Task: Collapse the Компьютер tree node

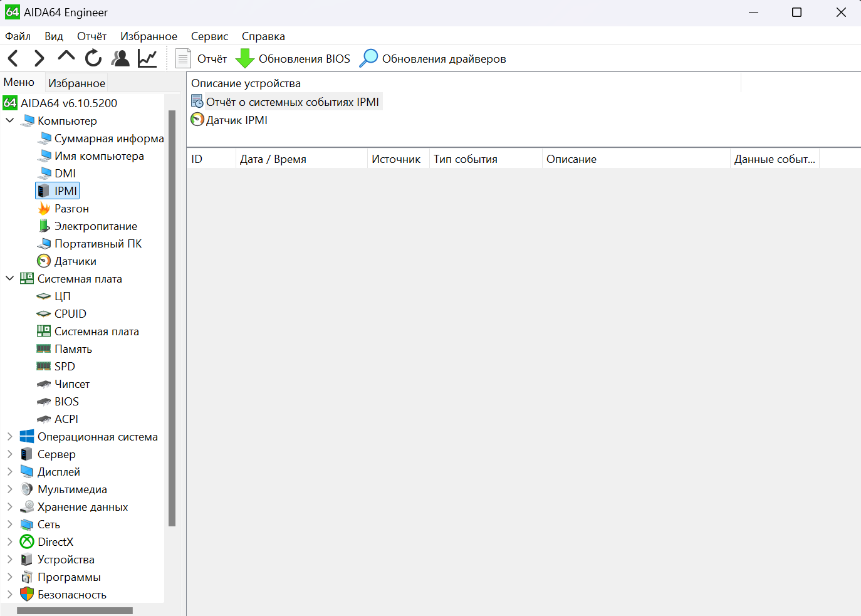Action: [x=10, y=120]
